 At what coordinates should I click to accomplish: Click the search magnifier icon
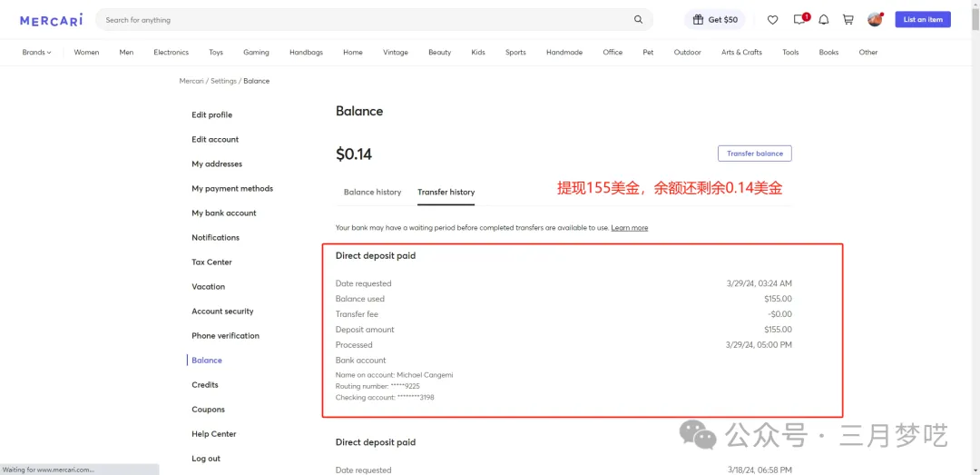(638, 19)
